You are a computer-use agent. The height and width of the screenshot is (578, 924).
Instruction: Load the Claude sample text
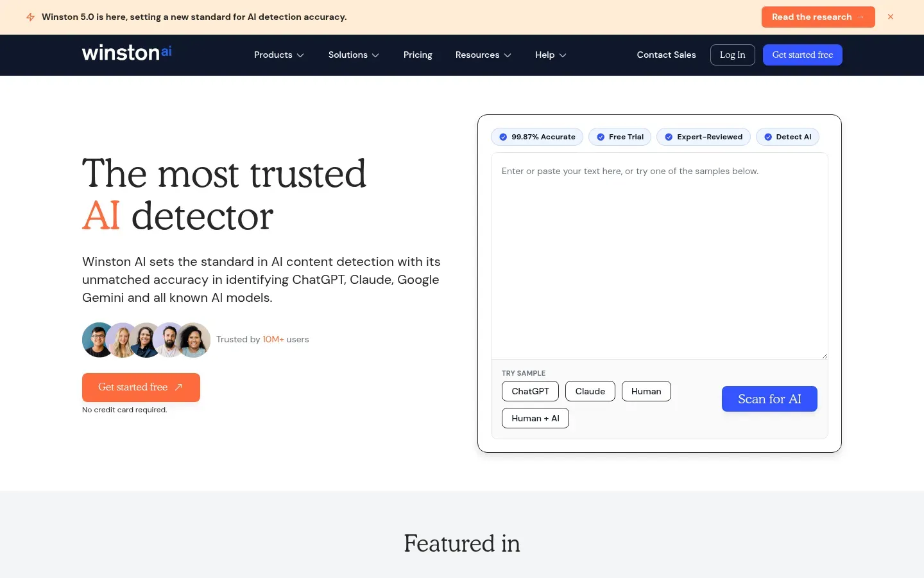coord(590,391)
